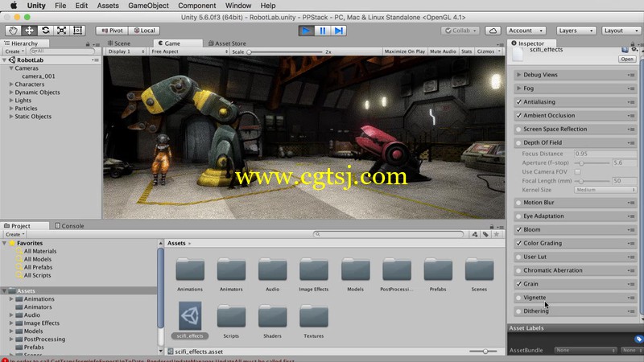Open the Bloom effect options menu icon
This screenshot has height=362, width=644.
tap(631, 230)
